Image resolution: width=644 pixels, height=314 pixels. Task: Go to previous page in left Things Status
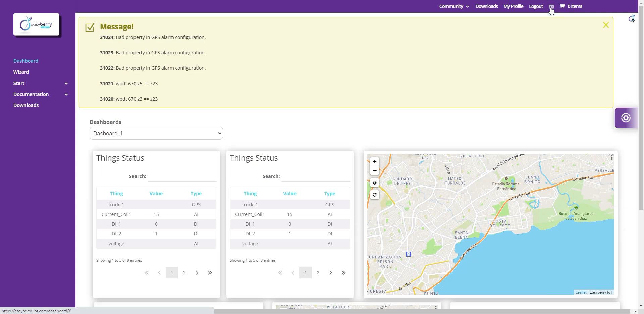pos(159,273)
